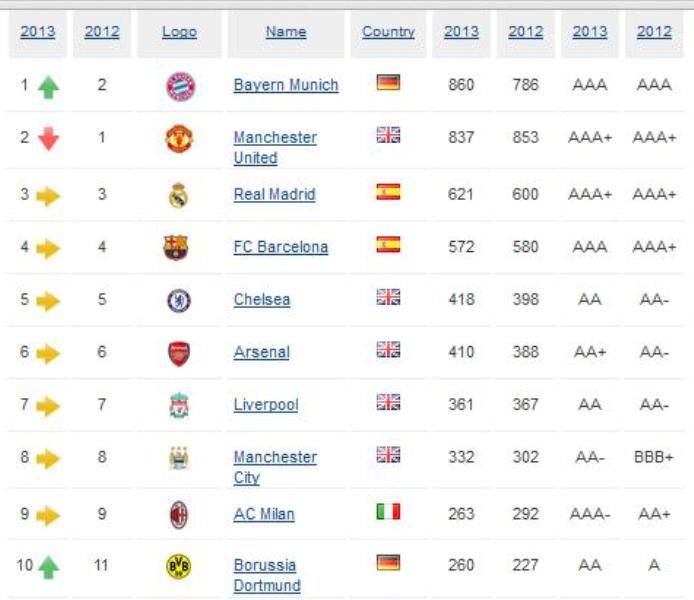
Task: Click the Manchester United crest icon
Action: point(179,139)
